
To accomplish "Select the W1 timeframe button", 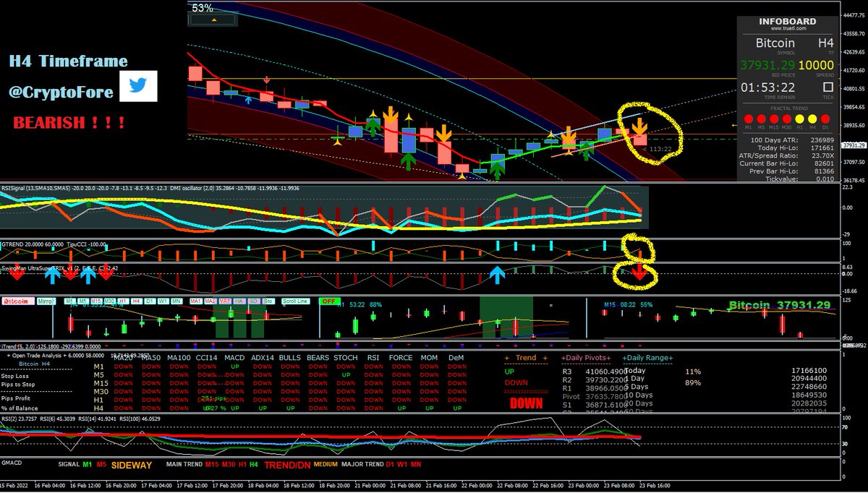I will pyautogui.click(x=163, y=301).
